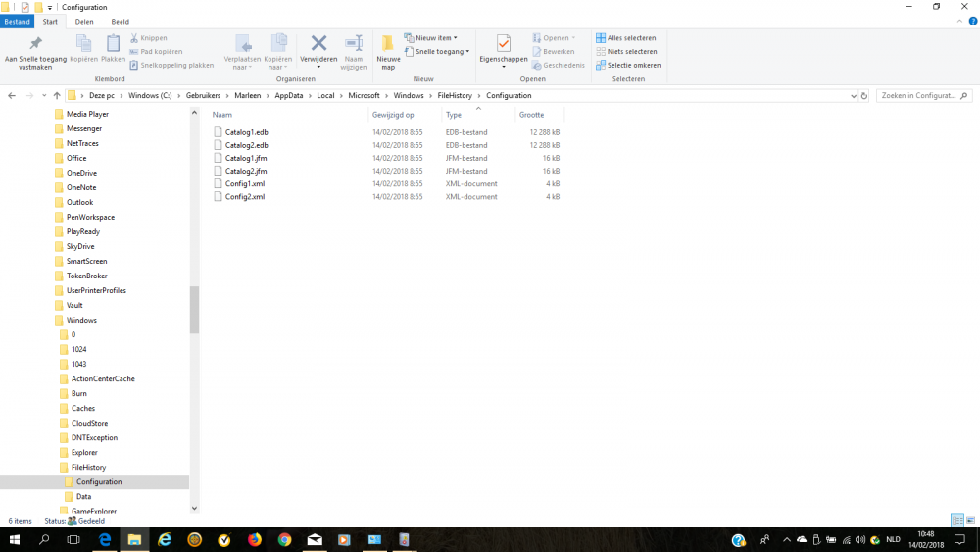This screenshot has height=552, width=980.
Task: Sort by Type column header
Action: 454,115
